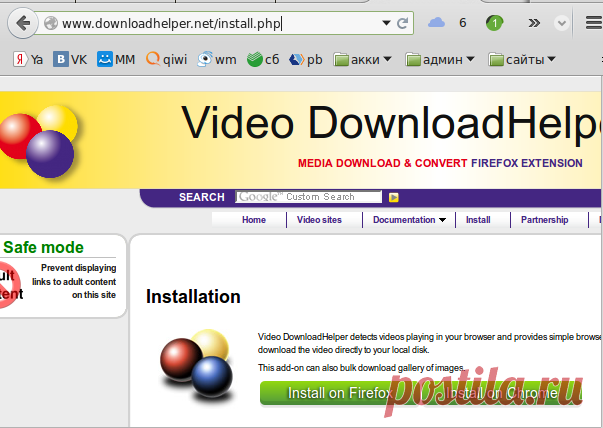Viewport: 603px width, 428px height.
Task: Open the qiwi bookmark
Action: pyautogui.click(x=166, y=60)
